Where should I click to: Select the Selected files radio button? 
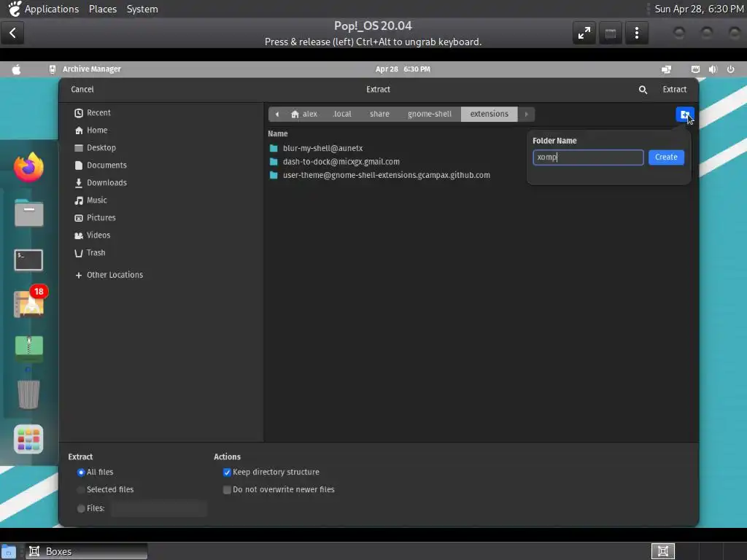(81, 489)
